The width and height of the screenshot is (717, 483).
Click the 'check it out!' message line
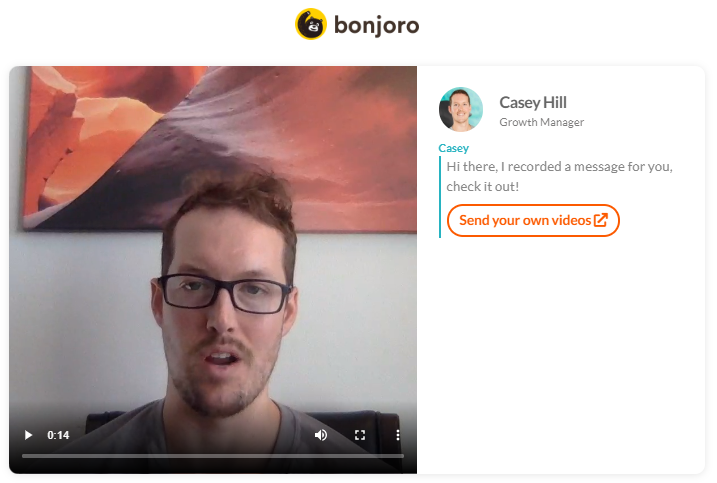click(482, 187)
